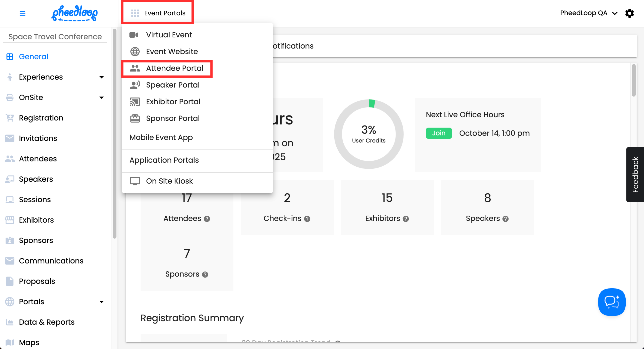Screen dimensions: 644x349
Task: Select Speaker Portal from the menu
Action: click(172, 85)
